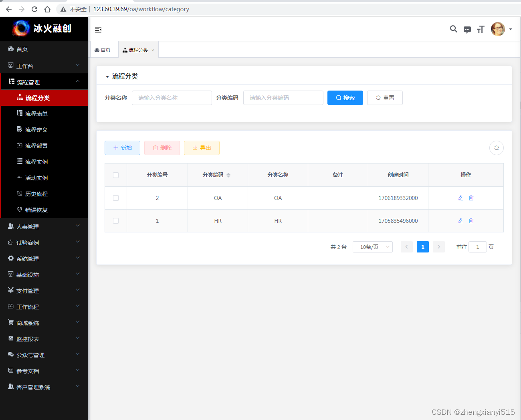Focus the 分类编码 input field

[283, 98]
